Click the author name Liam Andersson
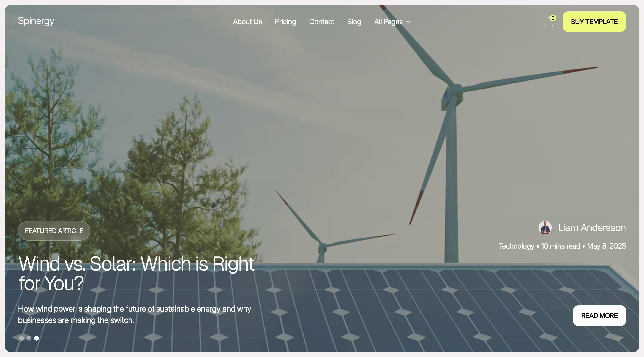644x357 pixels. (592, 228)
